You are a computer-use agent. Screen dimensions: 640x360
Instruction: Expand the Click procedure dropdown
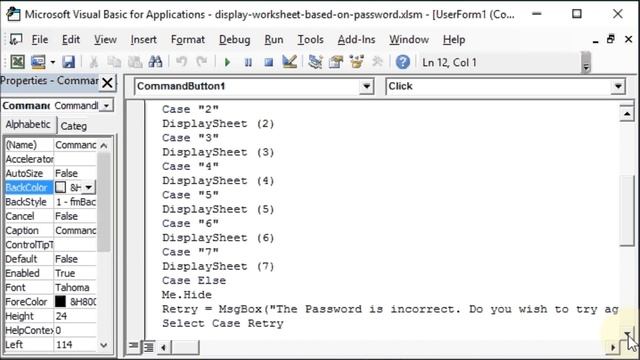(618, 86)
